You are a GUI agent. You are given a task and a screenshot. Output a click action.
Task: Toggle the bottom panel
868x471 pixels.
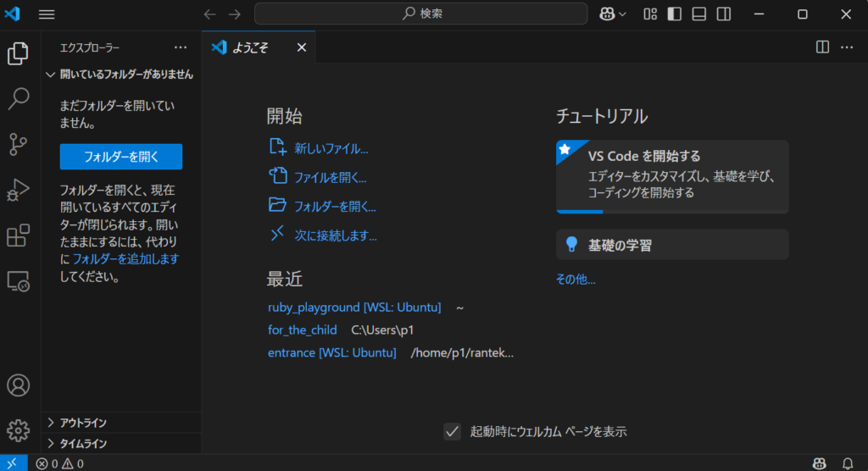coord(699,14)
